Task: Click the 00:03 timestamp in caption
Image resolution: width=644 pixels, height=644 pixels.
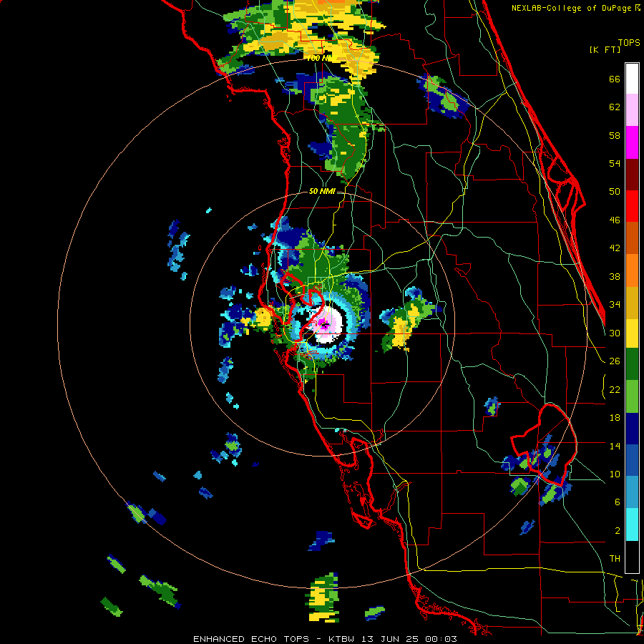Action: pyautogui.click(x=442, y=639)
